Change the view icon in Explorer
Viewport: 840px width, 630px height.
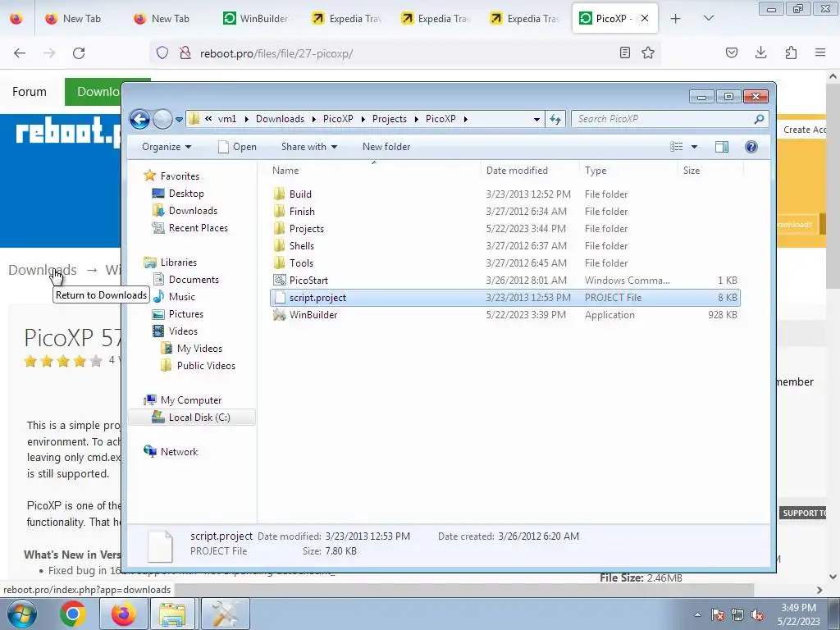tap(677, 147)
